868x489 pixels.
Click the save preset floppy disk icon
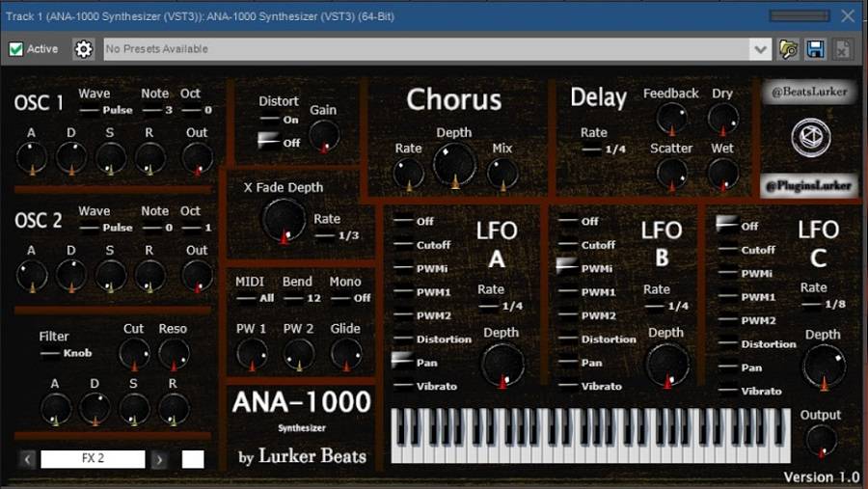815,49
